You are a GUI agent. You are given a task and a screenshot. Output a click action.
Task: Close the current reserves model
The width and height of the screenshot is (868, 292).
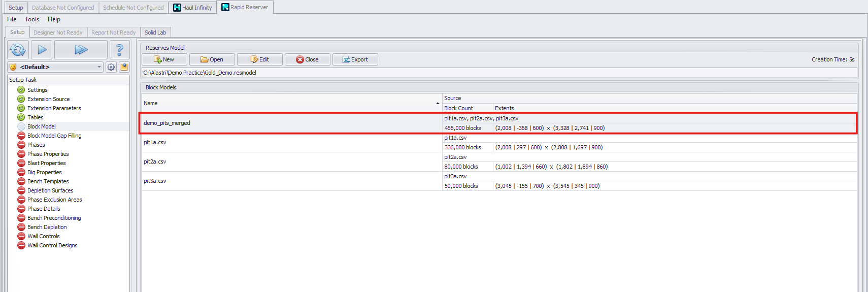click(307, 59)
